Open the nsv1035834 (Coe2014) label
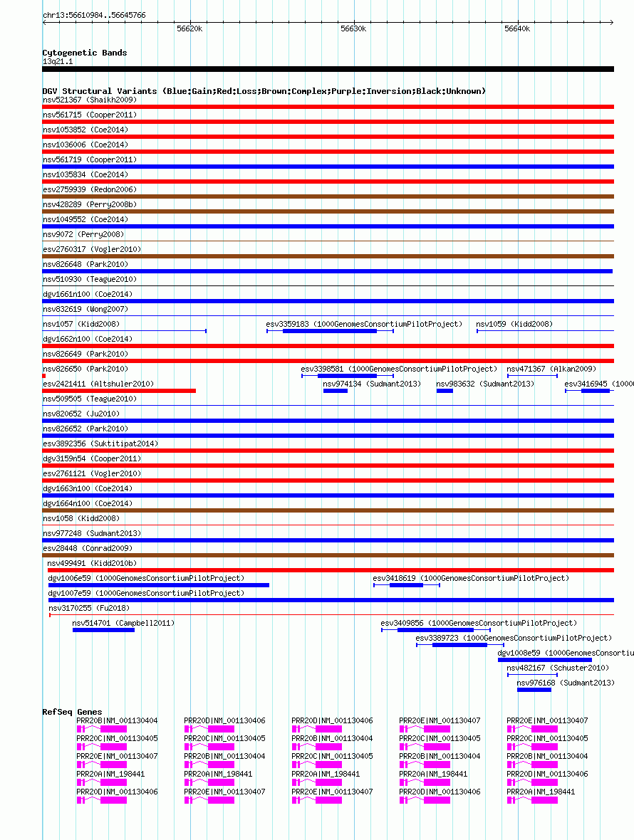The width and height of the screenshot is (634, 840). (85, 174)
